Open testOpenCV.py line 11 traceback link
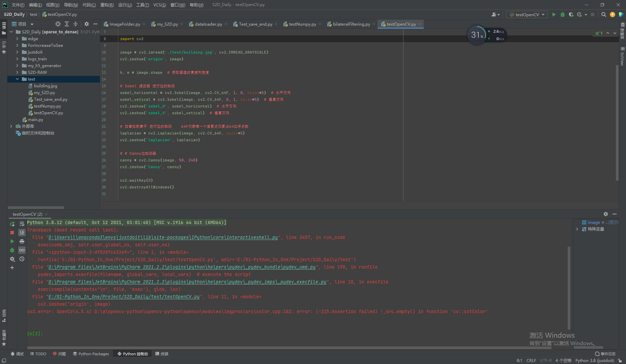Image resolution: width=626 pixels, height=364 pixels. tap(124, 297)
